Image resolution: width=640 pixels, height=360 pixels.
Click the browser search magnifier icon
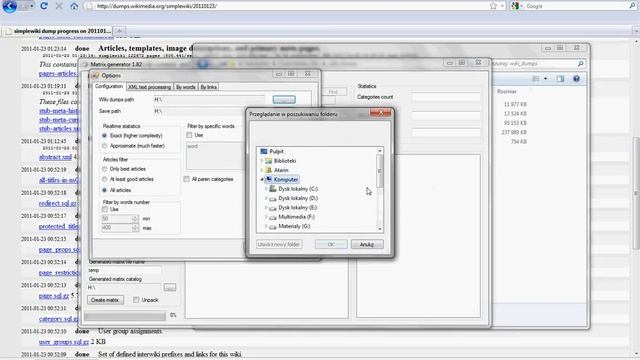632,6
